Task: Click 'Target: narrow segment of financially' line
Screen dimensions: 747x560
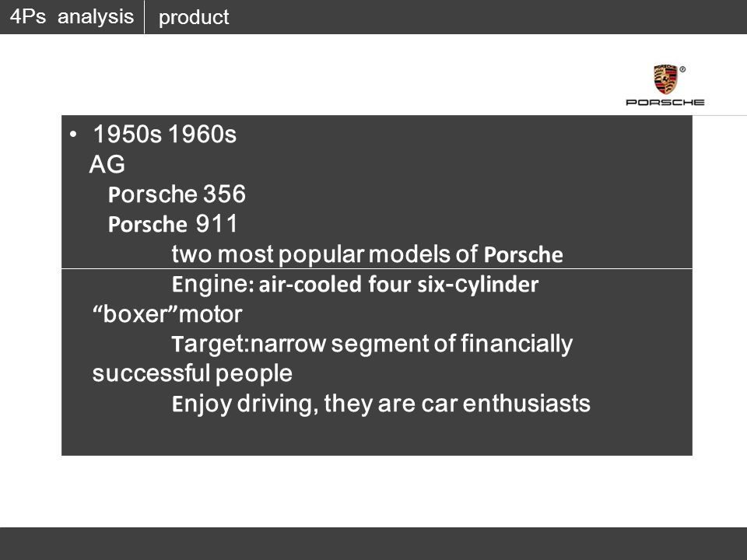Action: (372, 344)
